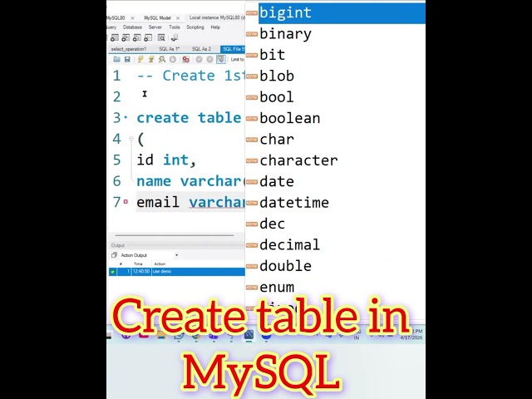Click the 'id int,' code on line 5
The height and width of the screenshot is (399, 532).
[x=166, y=160]
